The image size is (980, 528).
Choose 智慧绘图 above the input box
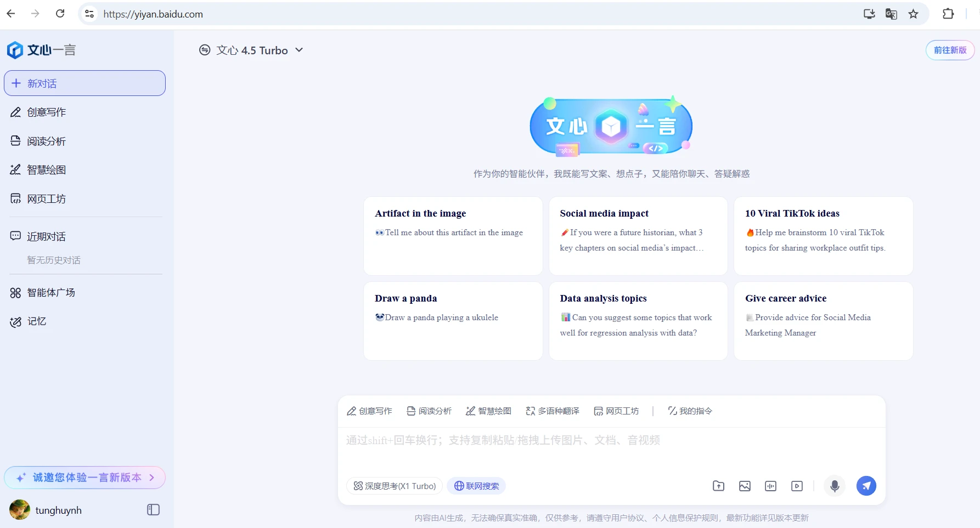tap(488, 411)
